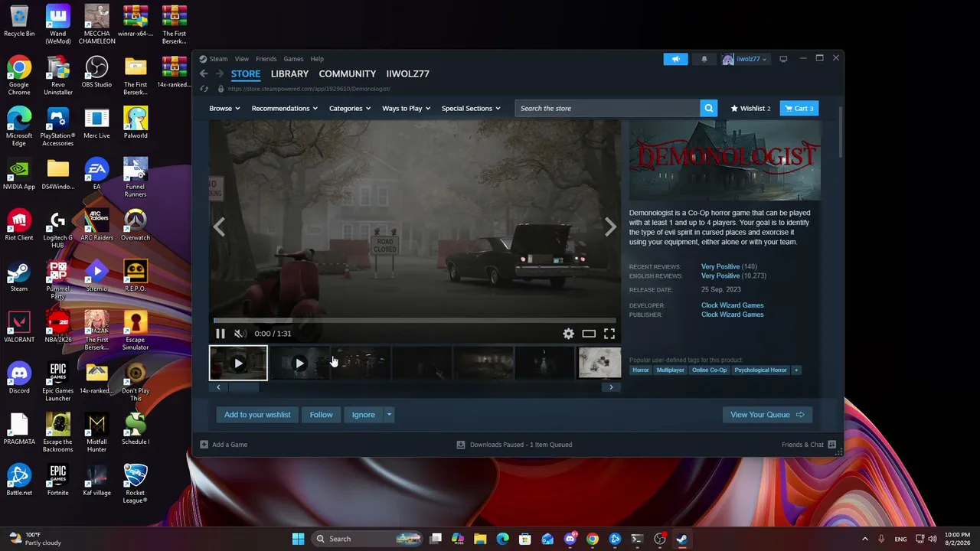This screenshot has height=551, width=980.
Task: Open the Games menu
Action: coord(293,59)
